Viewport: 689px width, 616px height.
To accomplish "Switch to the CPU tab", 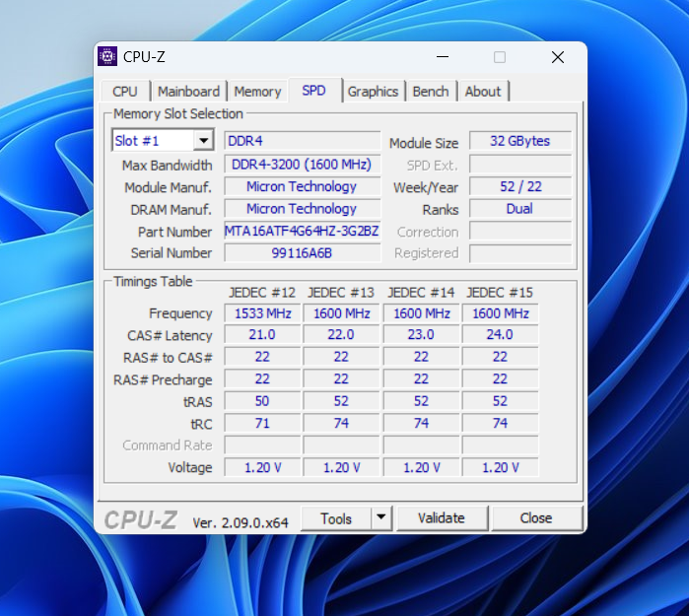I will coord(125,92).
